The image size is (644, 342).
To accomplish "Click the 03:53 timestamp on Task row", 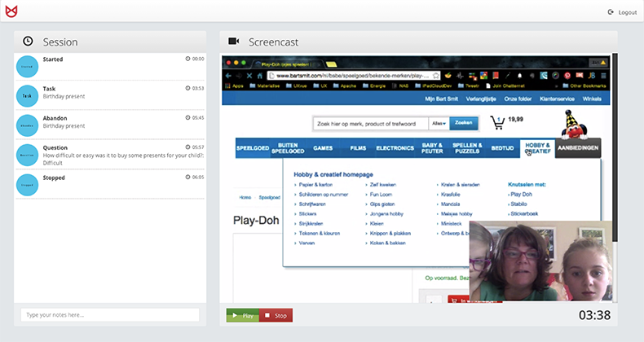I will coord(195,88).
